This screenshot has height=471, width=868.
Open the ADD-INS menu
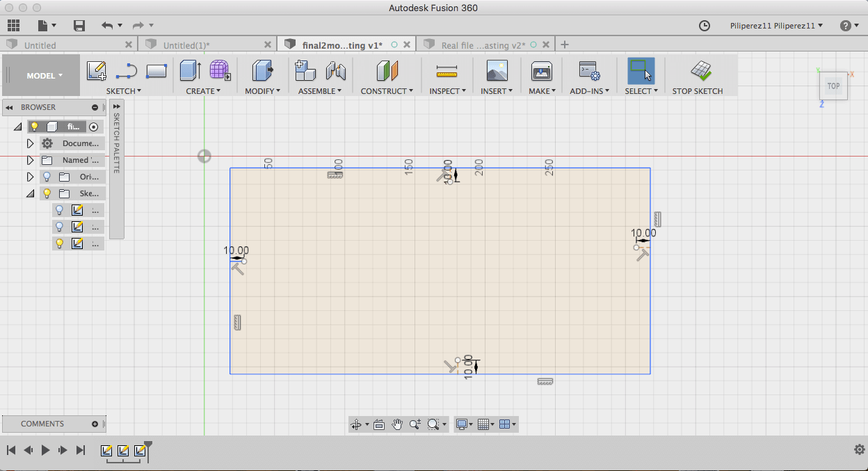[x=589, y=91]
